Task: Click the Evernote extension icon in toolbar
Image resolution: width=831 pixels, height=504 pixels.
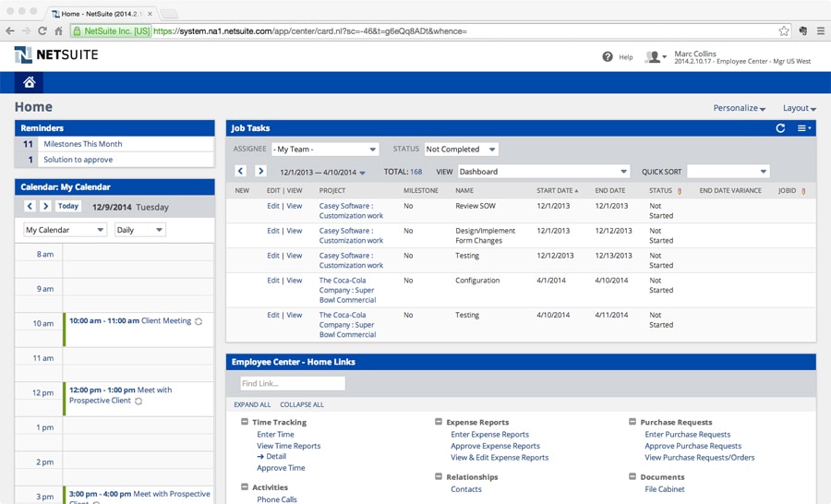Action: [803, 30]
